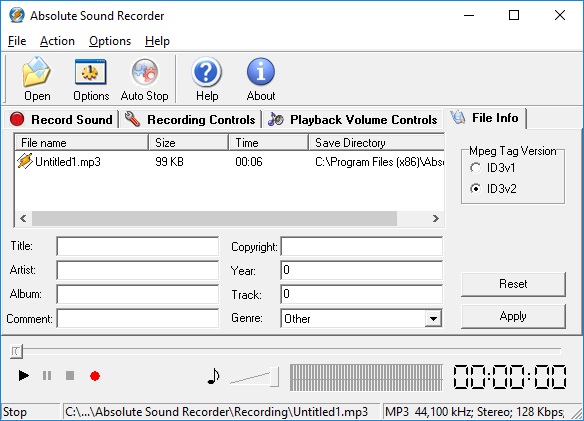
Task: Click into the Album field
Action: [x=137, y=294]
